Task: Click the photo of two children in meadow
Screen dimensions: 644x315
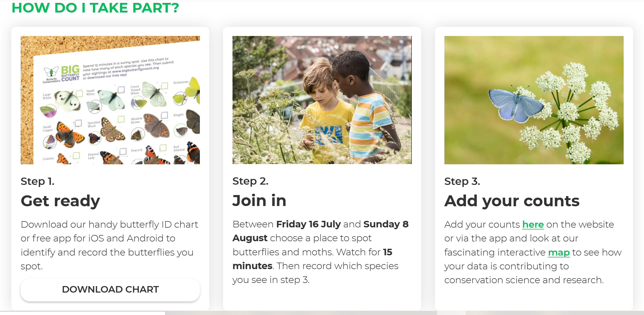Action: [x=322, y=100]
